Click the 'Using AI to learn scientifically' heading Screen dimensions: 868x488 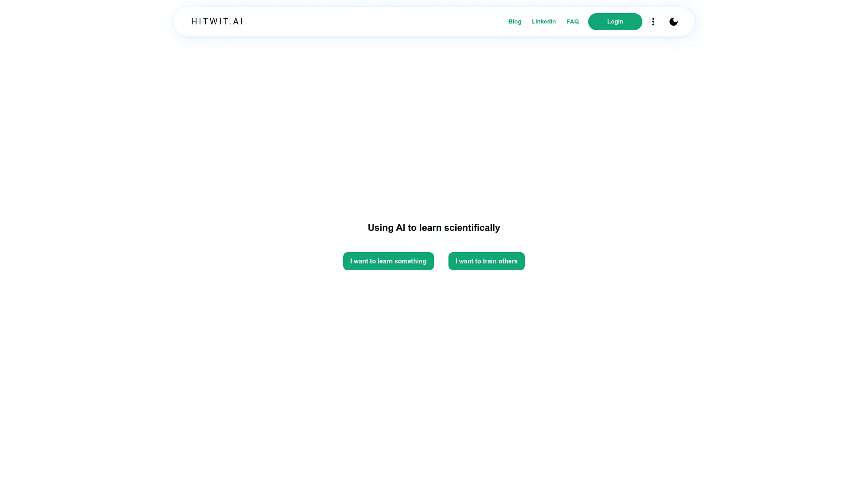(434, 228)
